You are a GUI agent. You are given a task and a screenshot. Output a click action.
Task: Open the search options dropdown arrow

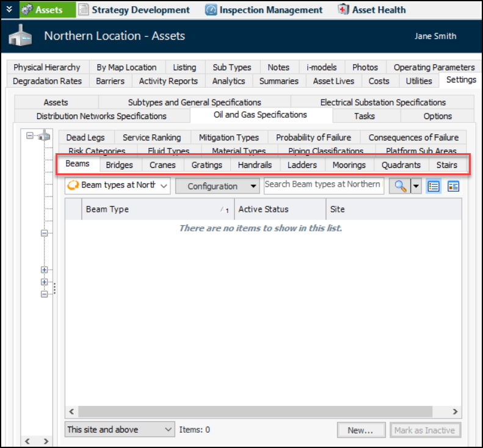click(416, 186)
